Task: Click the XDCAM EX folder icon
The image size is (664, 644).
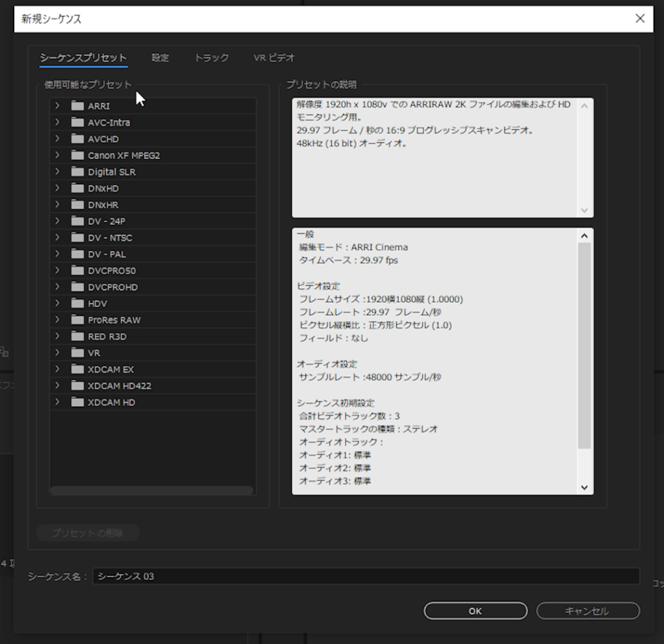Action: coord(78,369)
